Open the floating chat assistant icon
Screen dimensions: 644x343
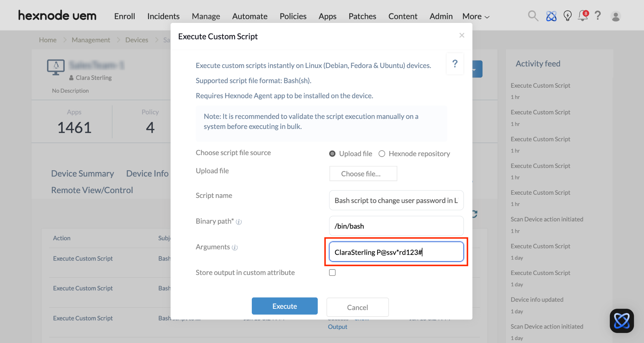tap(621, 321)
